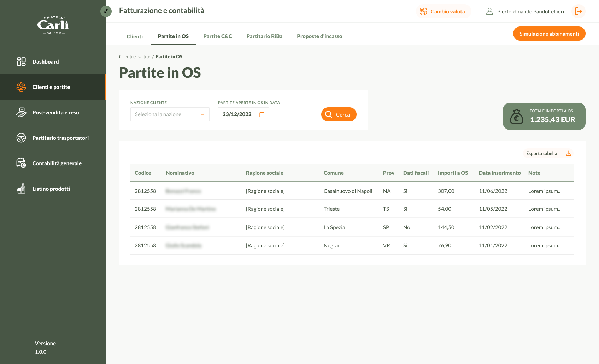Viewport: 599px width, 364px height.
Task: Collapse the sidebar with the arrows icon
Action: (106, 11)
